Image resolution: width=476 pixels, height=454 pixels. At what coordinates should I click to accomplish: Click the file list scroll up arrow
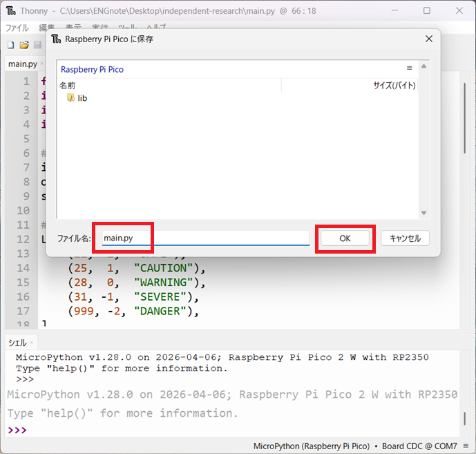pos(423,66)
